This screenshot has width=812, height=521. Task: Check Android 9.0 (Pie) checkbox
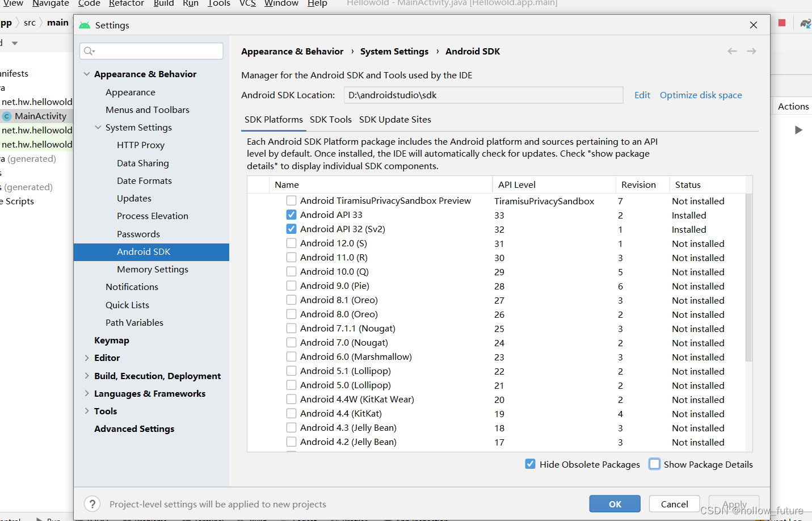coord(291,285)
